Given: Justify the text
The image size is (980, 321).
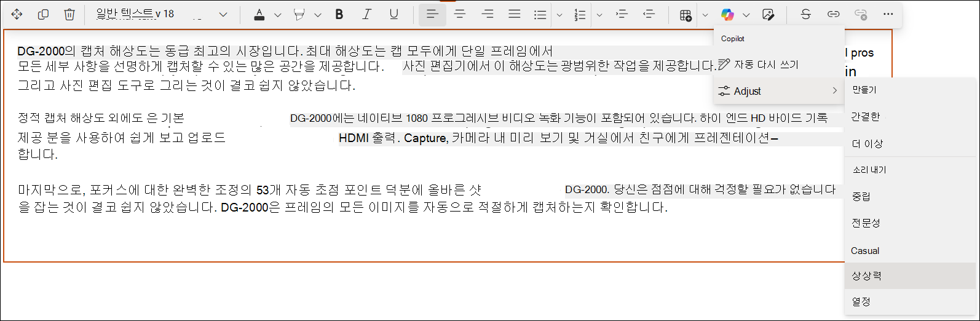Looking at the screenshot, I should pyautogui.click(x=515, y=14).
